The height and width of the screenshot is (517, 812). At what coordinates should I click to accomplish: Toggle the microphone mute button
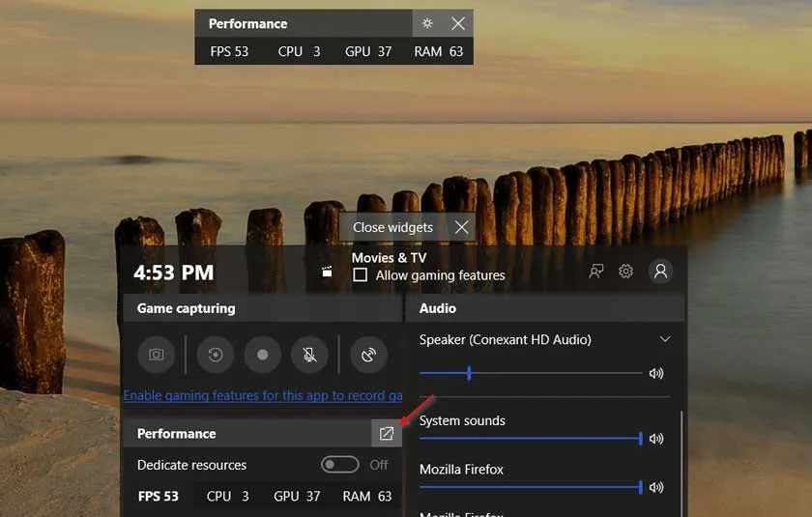(x=309, y=355)
